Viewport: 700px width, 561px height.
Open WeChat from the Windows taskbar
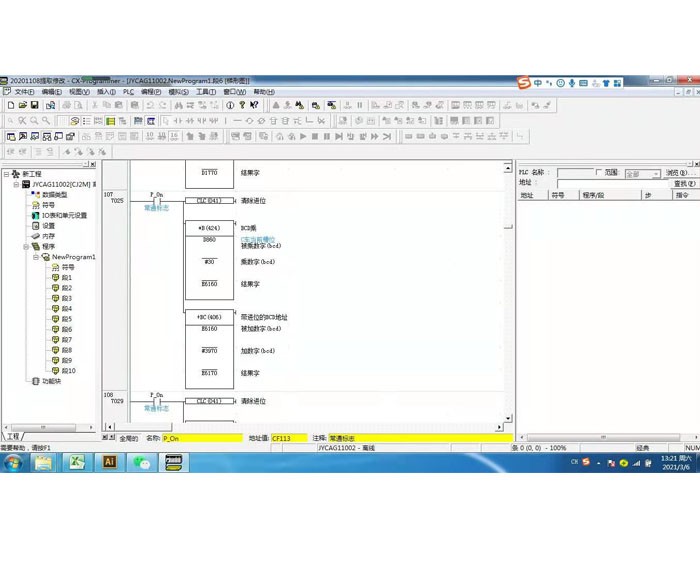coord(142,462)
